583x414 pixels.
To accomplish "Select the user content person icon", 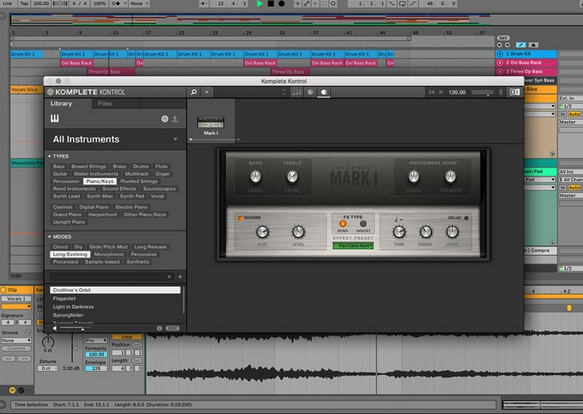I will tap(175, 119).
